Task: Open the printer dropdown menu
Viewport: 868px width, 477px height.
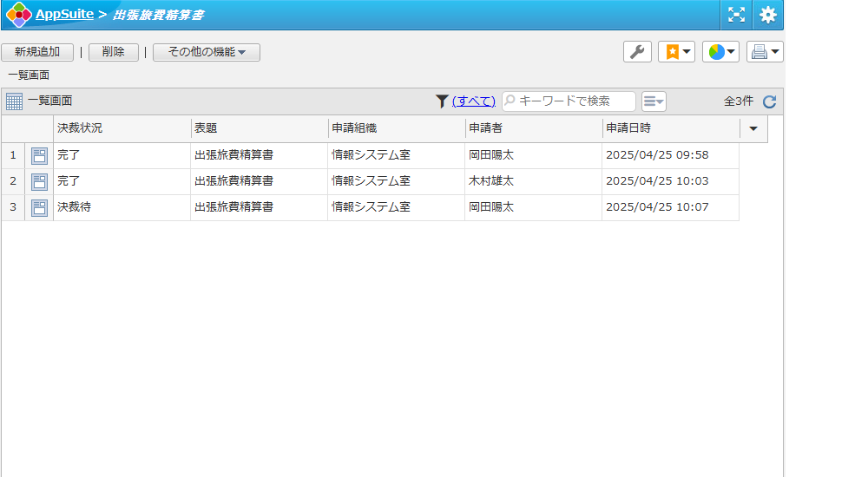Action: tap(764, 52)
